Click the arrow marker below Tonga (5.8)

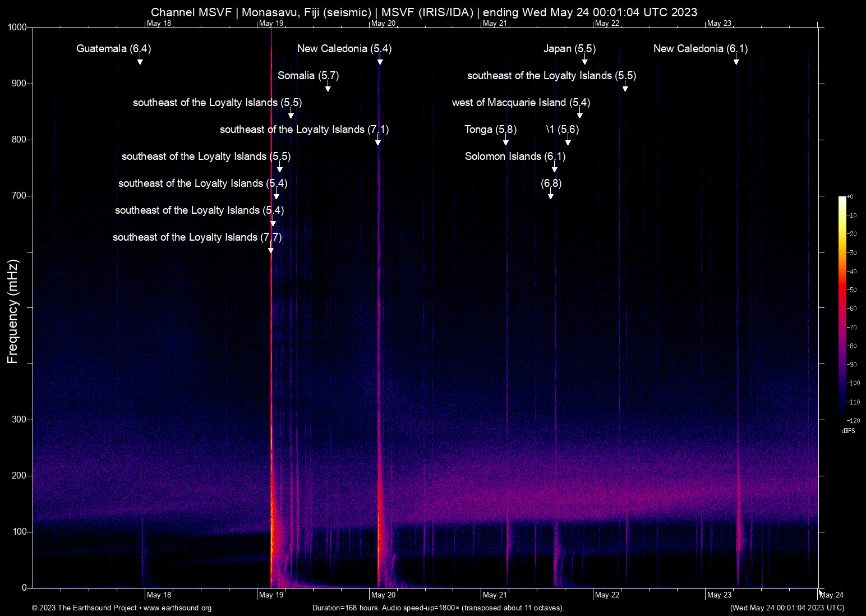[506, 141]
